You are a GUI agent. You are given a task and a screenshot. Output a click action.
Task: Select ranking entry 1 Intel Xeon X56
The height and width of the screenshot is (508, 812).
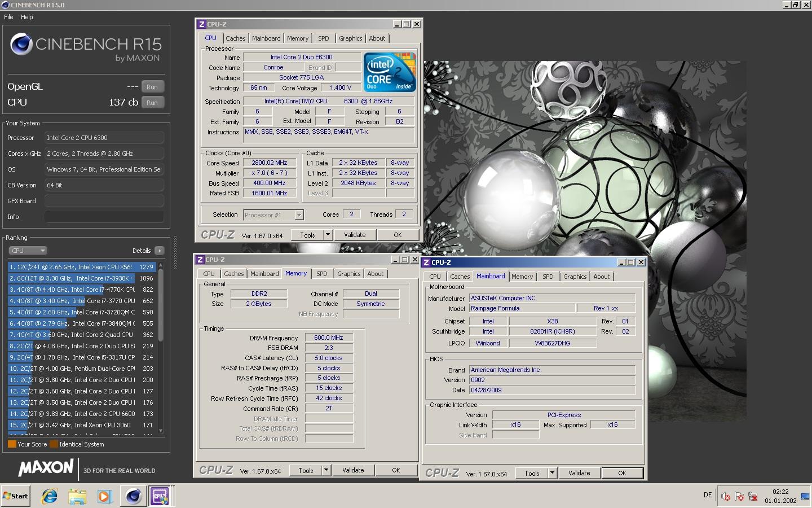click(82, 267)
